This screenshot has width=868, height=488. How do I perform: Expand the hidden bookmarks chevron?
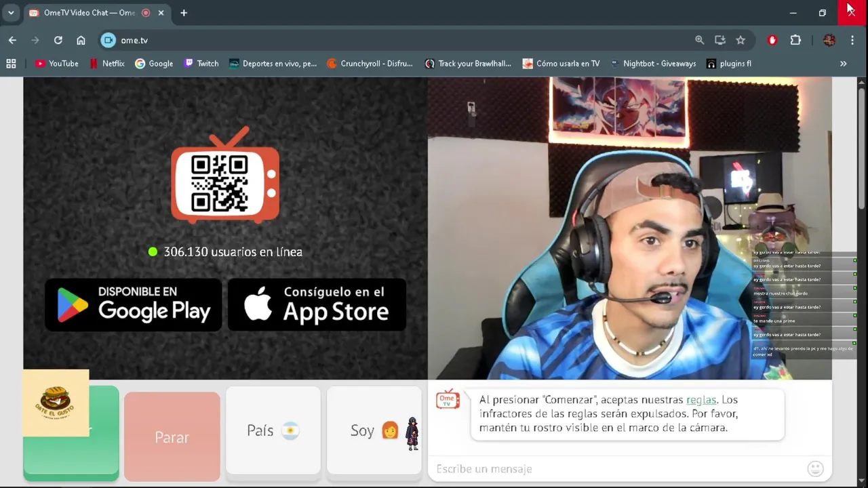pyautogui.click(x=843, y=64)
